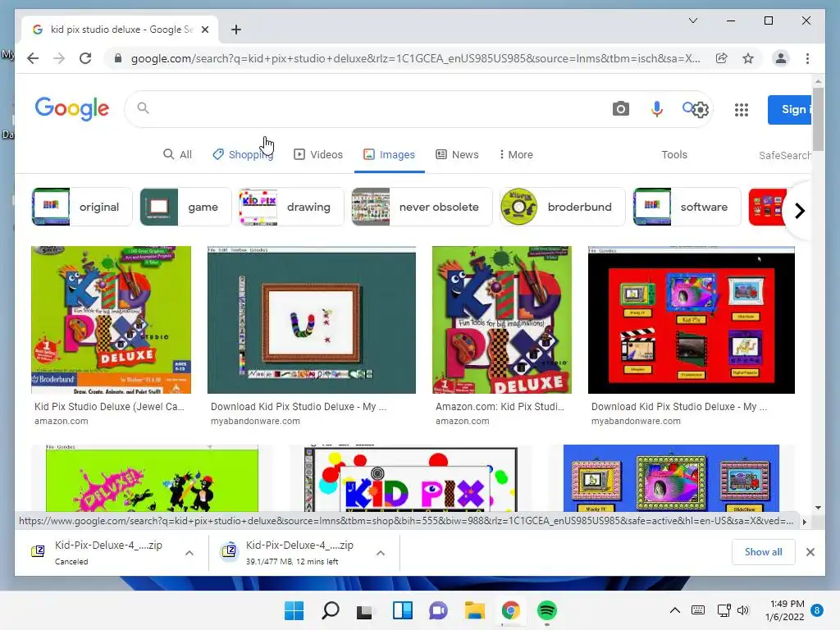
Task: Click the Chrome forward arrow
Action: [x=59, y=58]
